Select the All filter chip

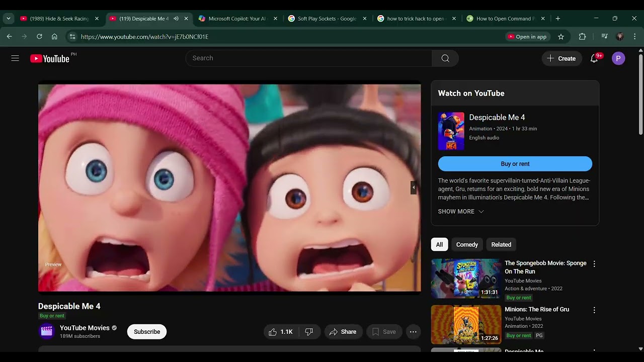coord(439,244)
